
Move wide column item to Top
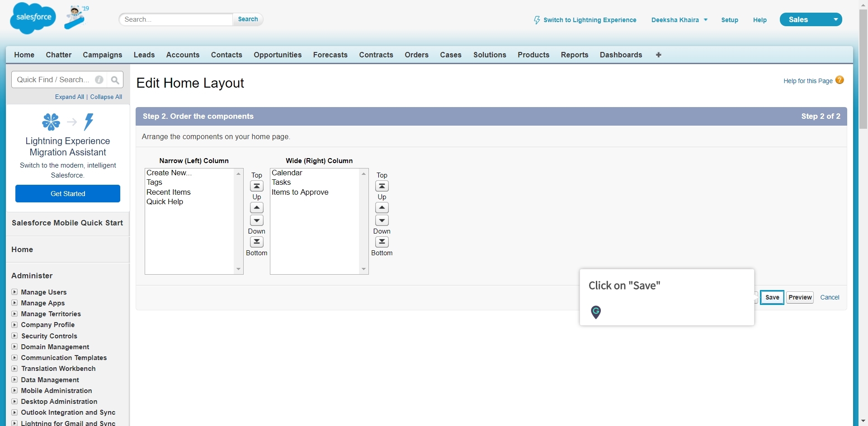coord(382,186)
